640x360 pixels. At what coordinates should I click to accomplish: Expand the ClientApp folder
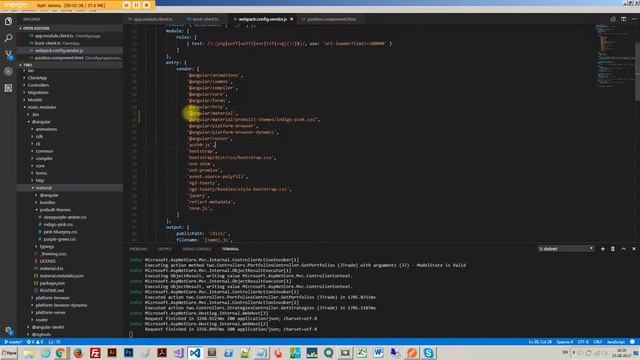pyautogui.click(x=37, y=78)
